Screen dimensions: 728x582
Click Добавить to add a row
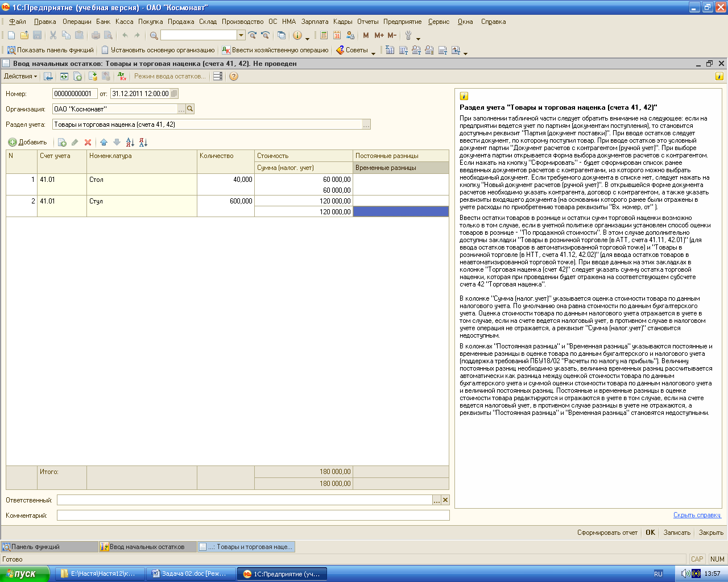click(x=27, y=142)
